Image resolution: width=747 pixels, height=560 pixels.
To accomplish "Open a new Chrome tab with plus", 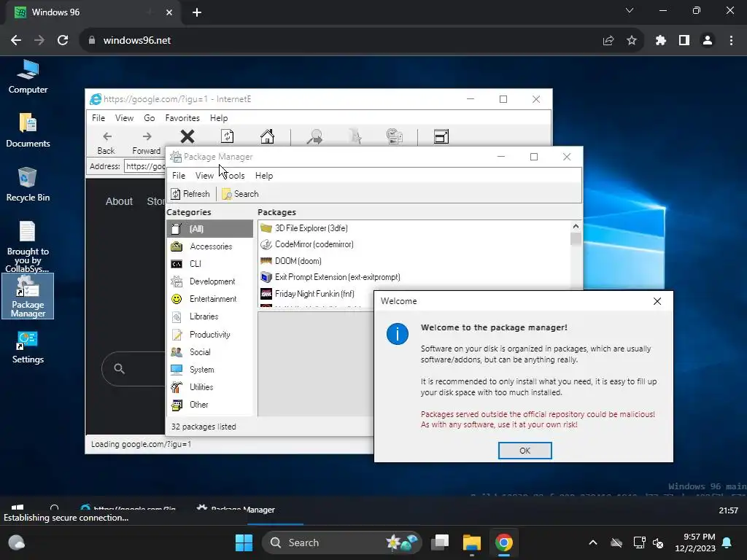I will click(x=197, y=12).
